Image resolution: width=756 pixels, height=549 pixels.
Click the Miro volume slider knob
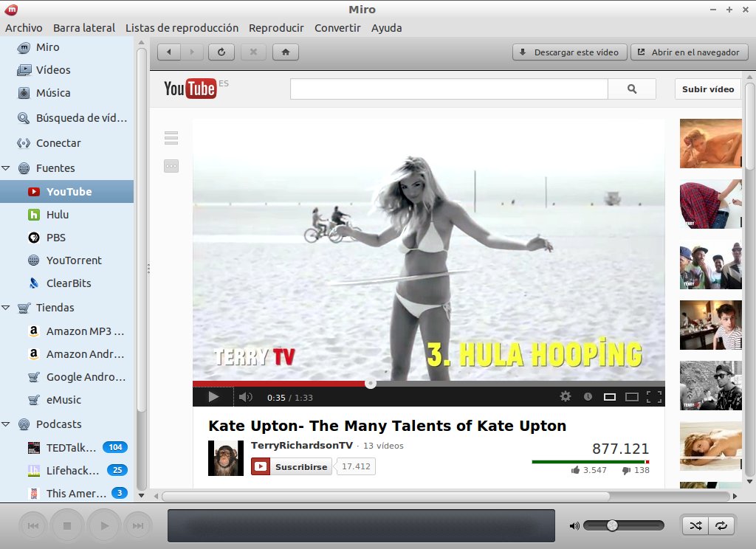tap(612, 525)
